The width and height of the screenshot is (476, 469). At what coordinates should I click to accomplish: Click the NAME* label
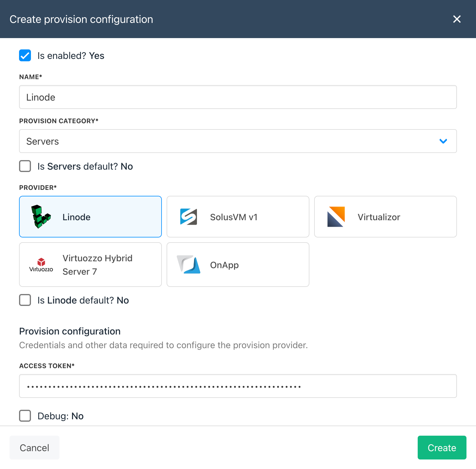(x=31, y=77)
